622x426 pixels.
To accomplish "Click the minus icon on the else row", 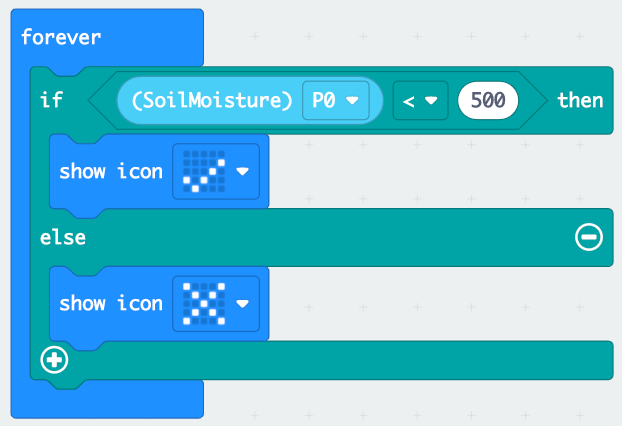I will (588, 237).
